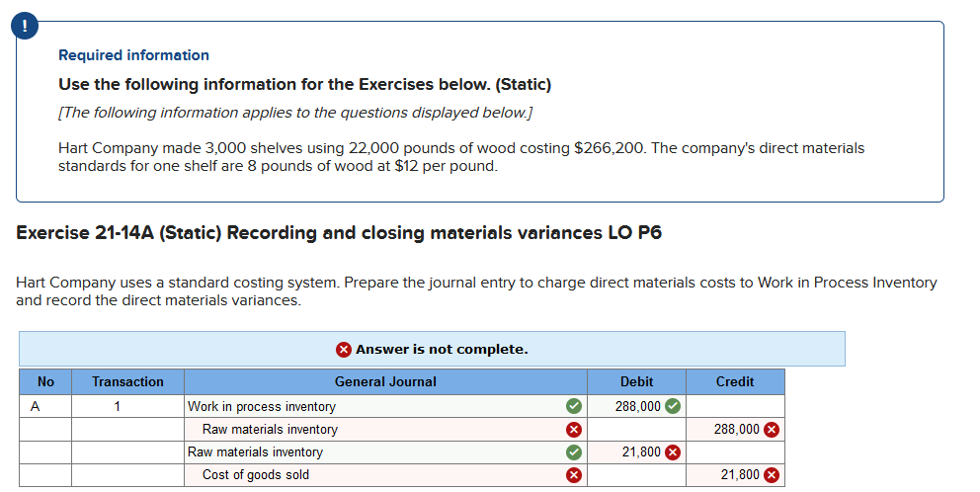
Task: Click the 'Required information' heading
Action: [x=133, y=55]
